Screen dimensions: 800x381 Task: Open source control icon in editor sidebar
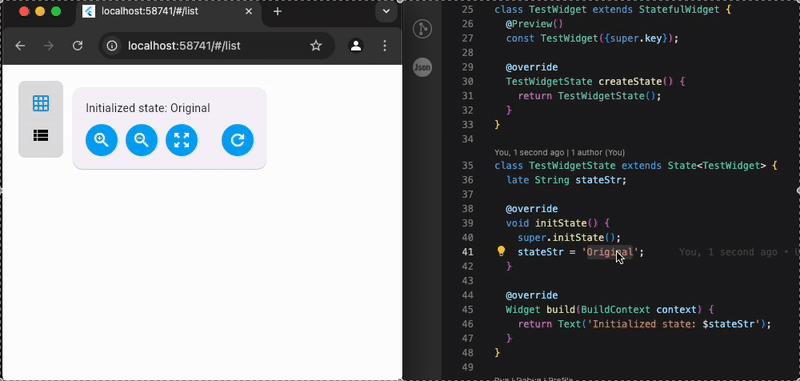pos(422,29)
